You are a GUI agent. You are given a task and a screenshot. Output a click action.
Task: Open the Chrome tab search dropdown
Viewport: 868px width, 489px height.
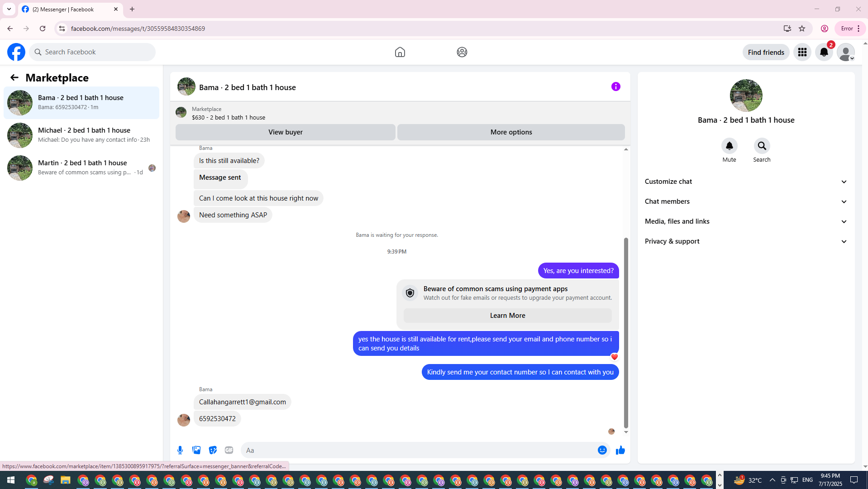pos(9,9)
